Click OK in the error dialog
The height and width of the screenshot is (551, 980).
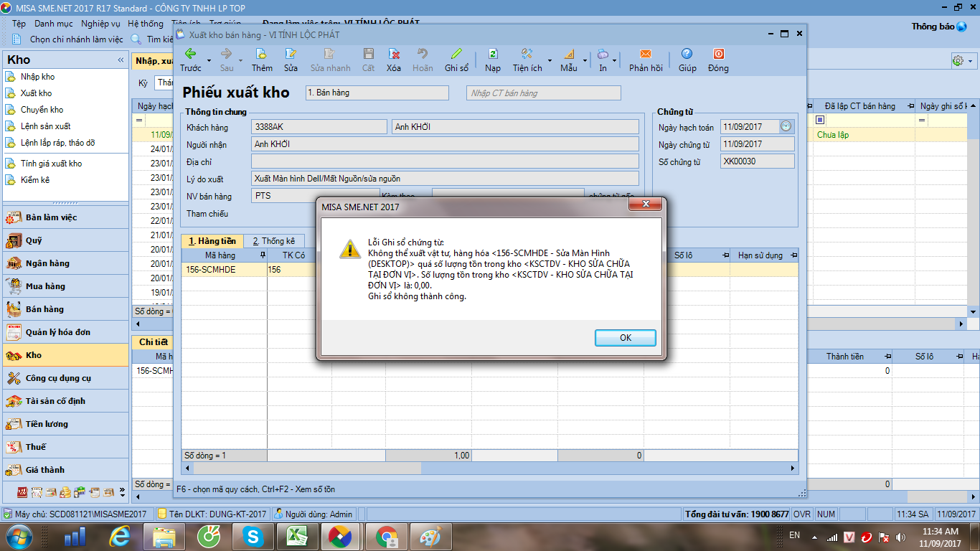click(626, 337)
